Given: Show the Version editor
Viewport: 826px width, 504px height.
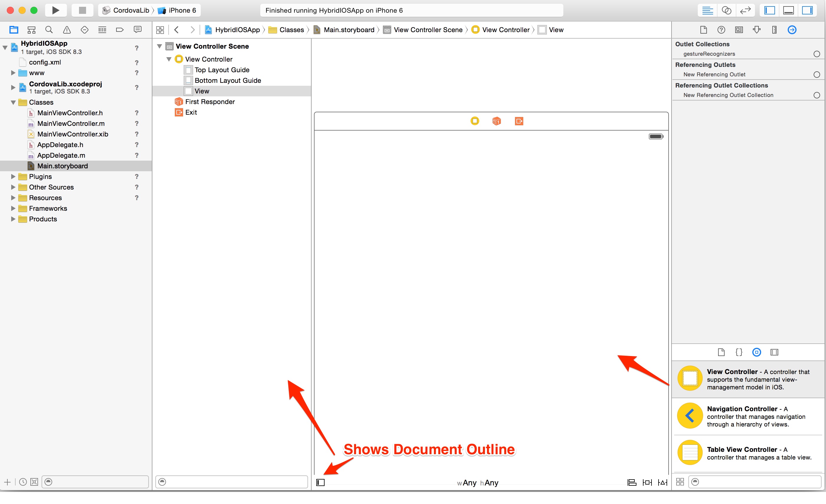Looking at the screenshot, I should [x=745, y=10].
